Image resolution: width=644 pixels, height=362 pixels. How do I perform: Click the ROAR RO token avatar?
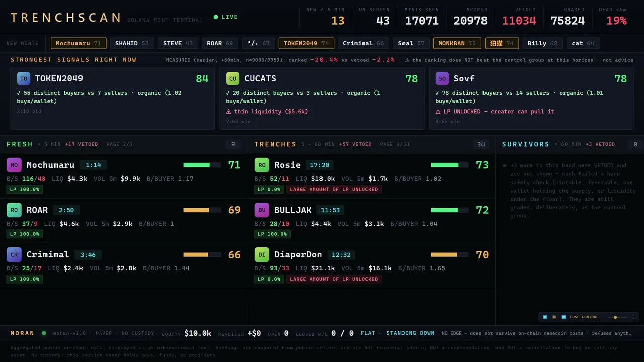click(14, 210)
